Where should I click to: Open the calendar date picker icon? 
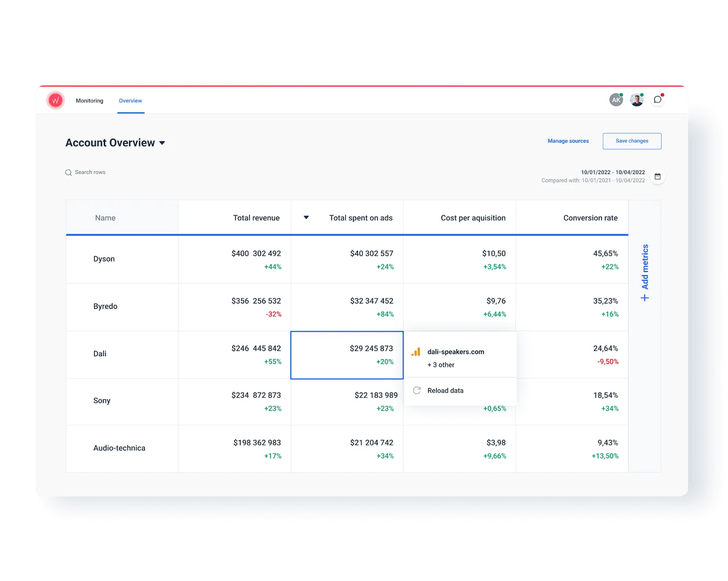657,177
